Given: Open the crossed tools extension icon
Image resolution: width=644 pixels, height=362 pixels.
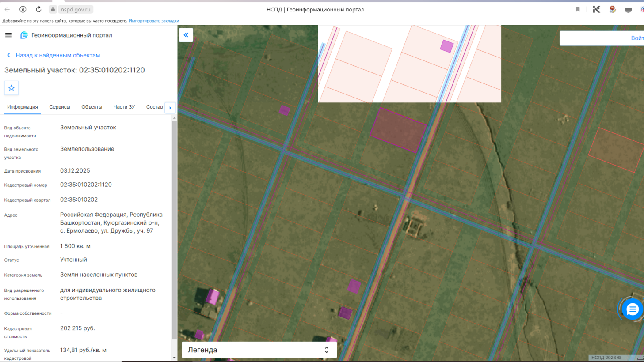Looking at the screenshot, I should pyautogui.click(x=596, y=9).
